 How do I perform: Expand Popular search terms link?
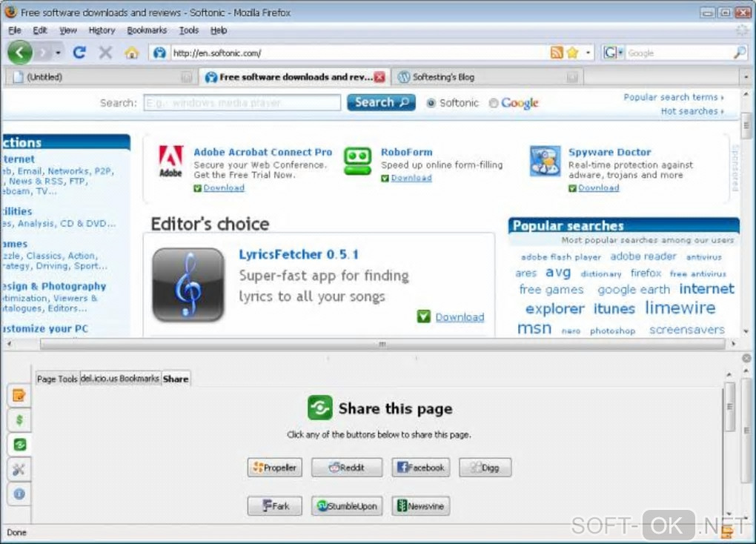(x=674, y=97)
